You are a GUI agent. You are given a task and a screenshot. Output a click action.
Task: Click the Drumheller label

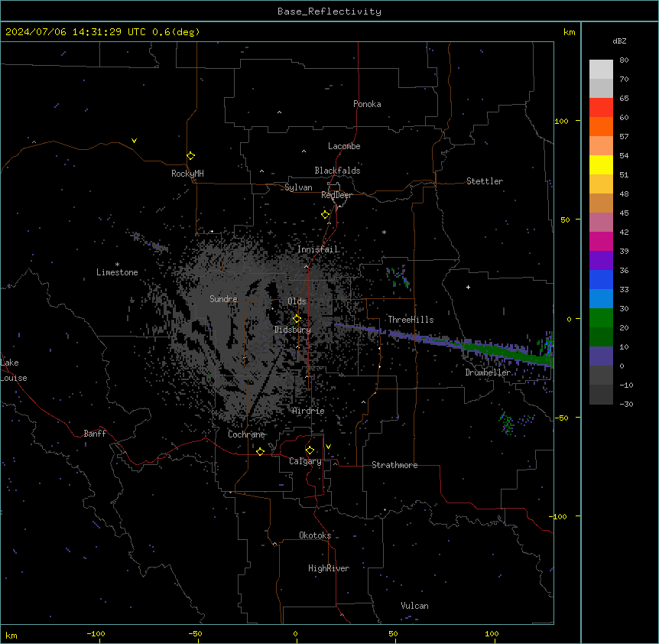tap(488, 372)
